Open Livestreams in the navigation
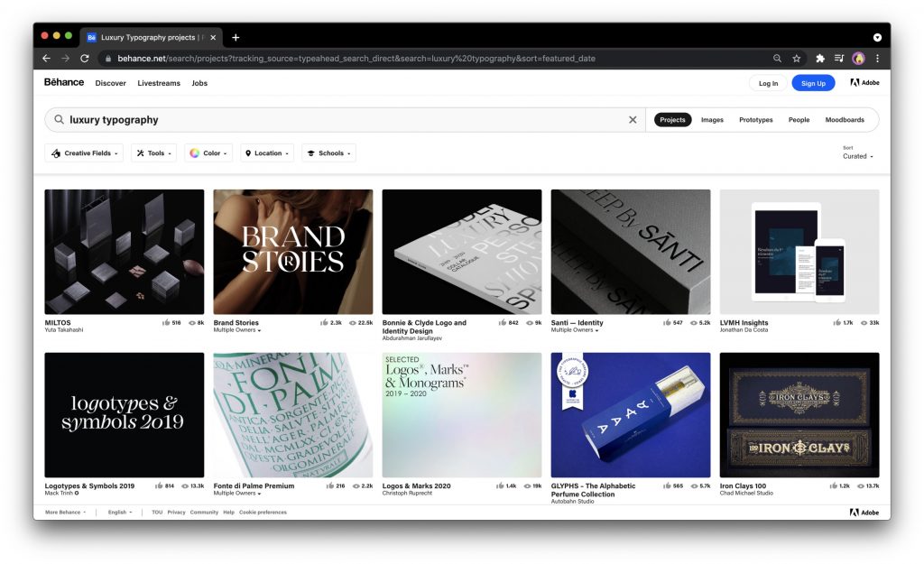The width and height of the screenshot is (924, 564). pyautogui.click(x=159, y=83)
